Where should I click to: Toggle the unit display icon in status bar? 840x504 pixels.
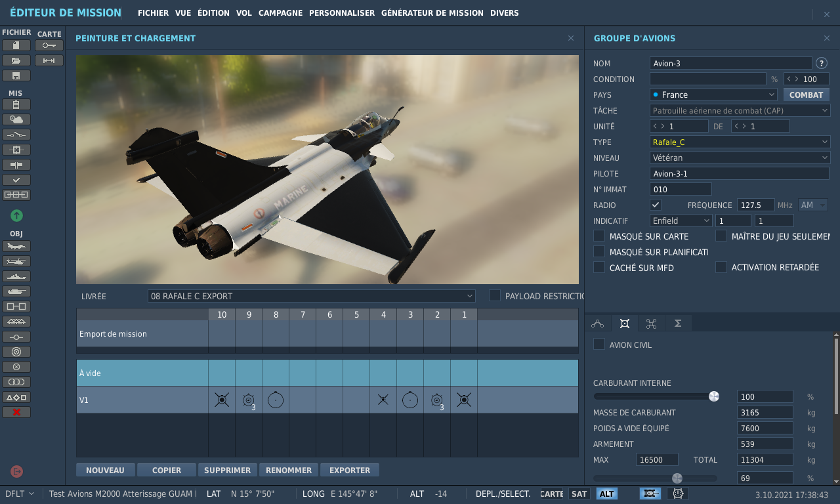(650, 493)
